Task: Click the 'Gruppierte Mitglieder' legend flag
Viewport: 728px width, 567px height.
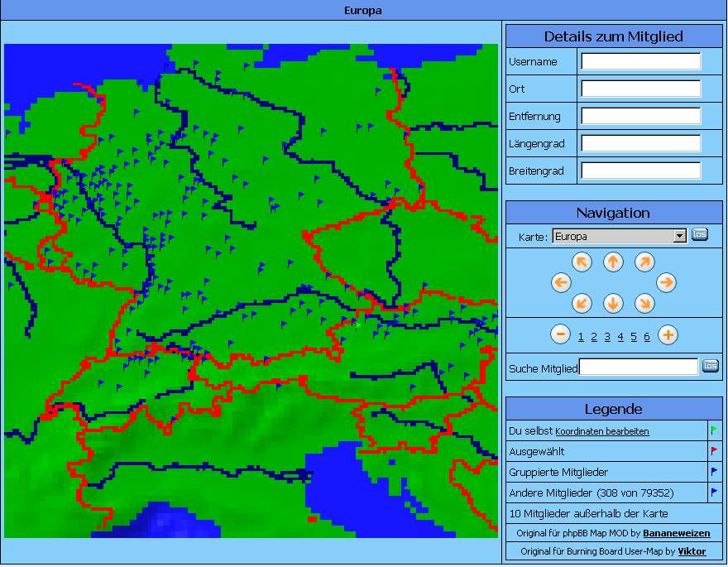Action: pyautogui.click(x=714, y=472)
